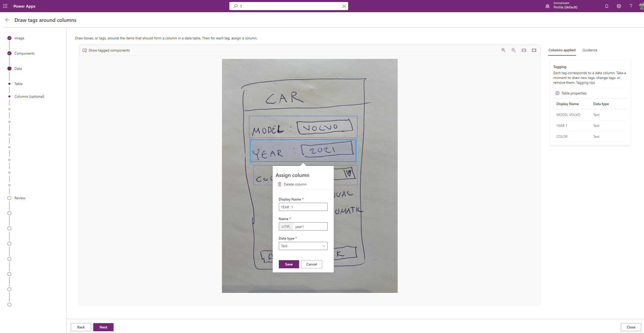
Task: Click the zoom in magnifier icon
Action: click(503, 50)
